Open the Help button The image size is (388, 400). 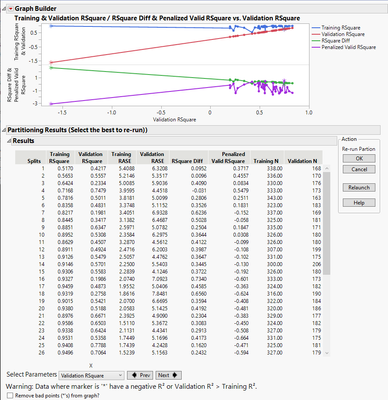(359, 203)
